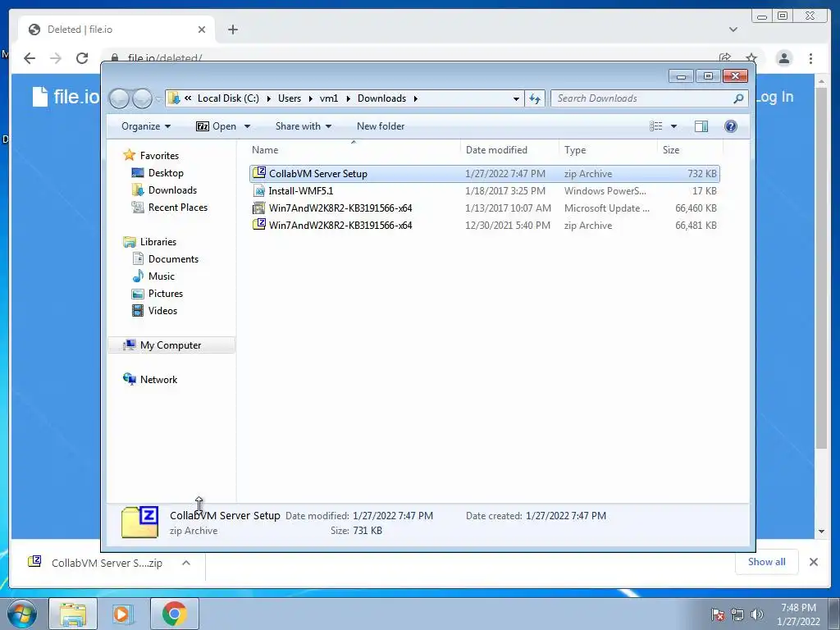Select My Computer in navigation pane
This screenshot has width=840, height=630.
(x=171, y=345)
